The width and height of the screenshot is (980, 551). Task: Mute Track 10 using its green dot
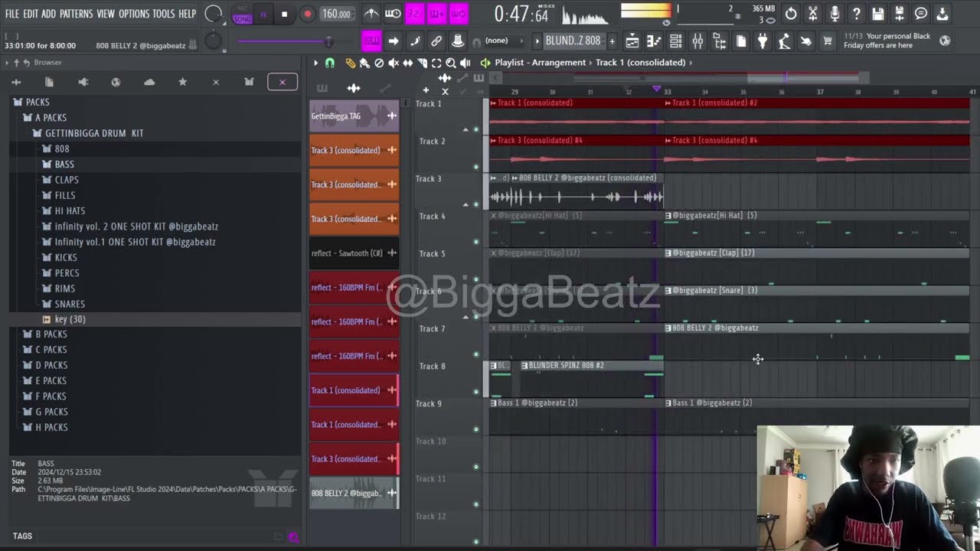pyautogui.click(x=475, y=467)
